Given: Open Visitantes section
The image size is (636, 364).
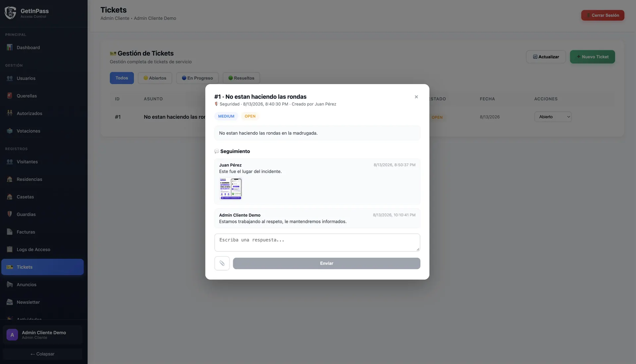Looking at the screenshot, I should point(42,162).
